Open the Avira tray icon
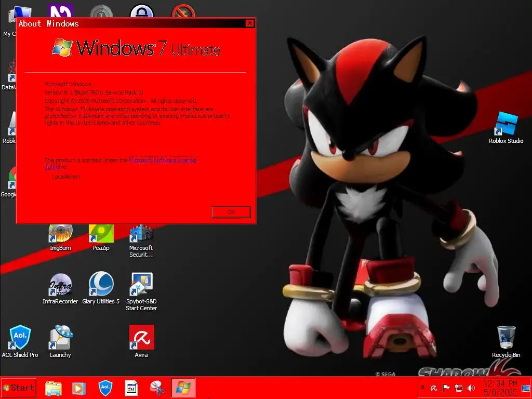Viewport: 532px width, 399px height. click(434, 388)
